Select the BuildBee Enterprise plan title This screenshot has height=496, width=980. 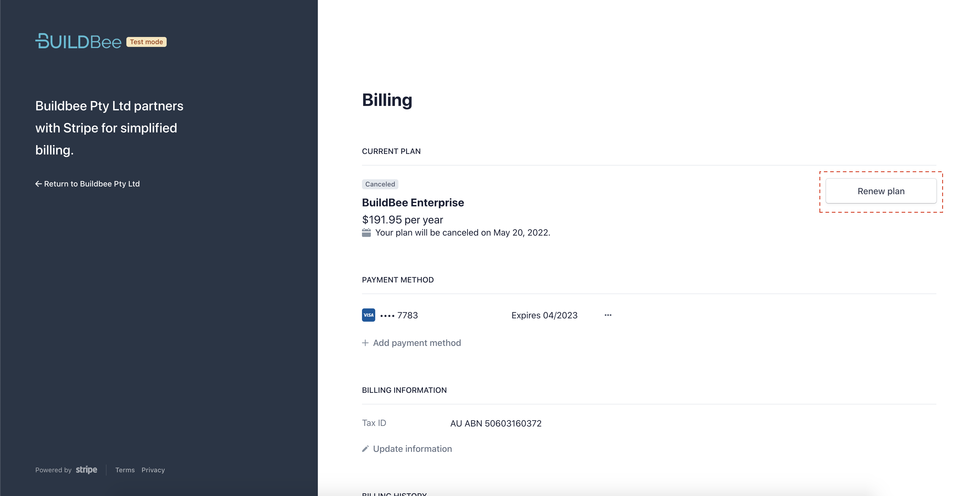pyautogui.click(x=413, y=203)
